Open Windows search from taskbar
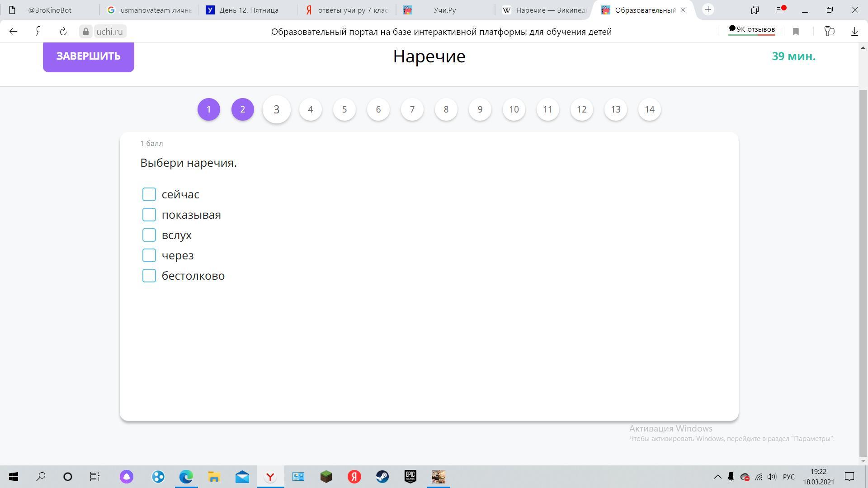This screenshot has height=488, width=868. pos(41,477)
